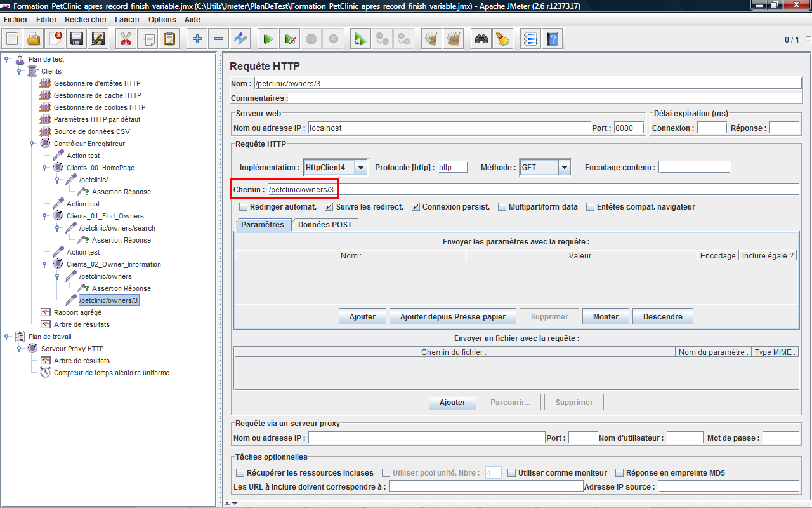Screen dimensions: 812x508
Task: Uncheck the Connexion persist. checkbox
Action: [416, 207]
